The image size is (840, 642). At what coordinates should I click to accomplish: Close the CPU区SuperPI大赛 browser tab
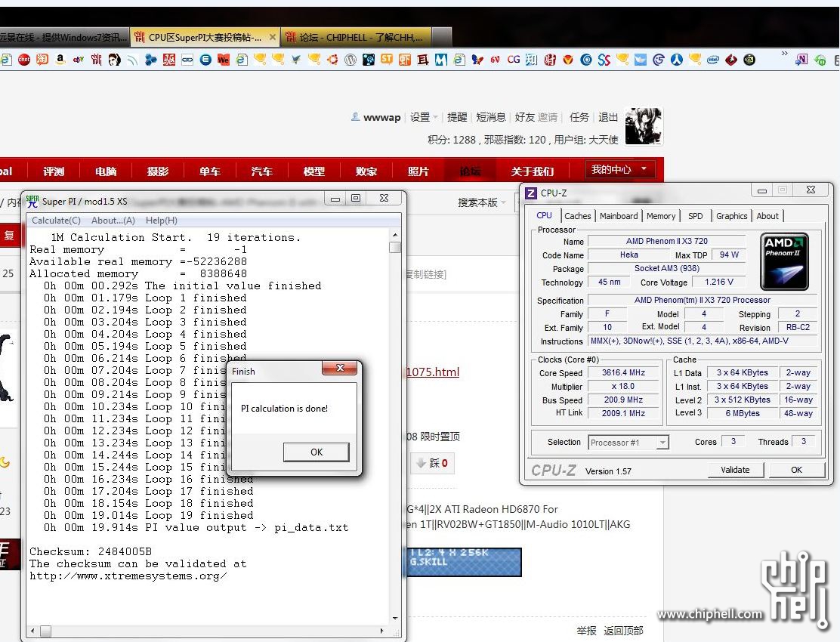[273, 38]
